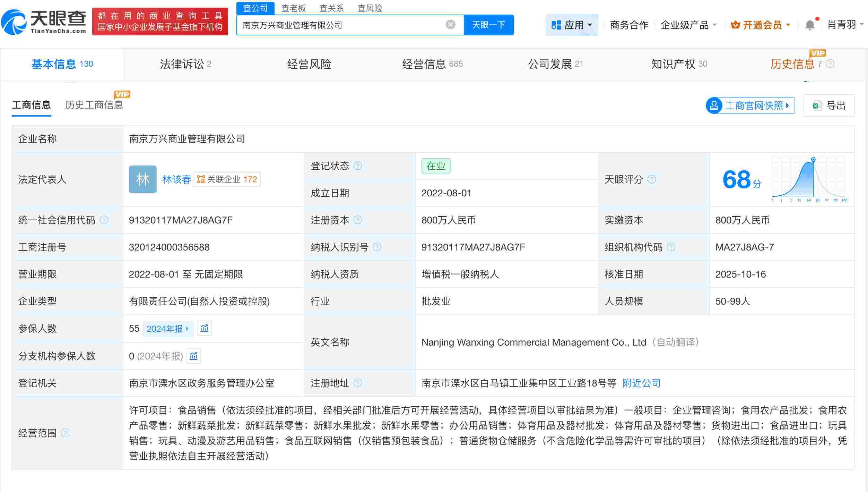Clear the search box using the X icon
This screenshot has width=868, height=492.
(450, 24)
